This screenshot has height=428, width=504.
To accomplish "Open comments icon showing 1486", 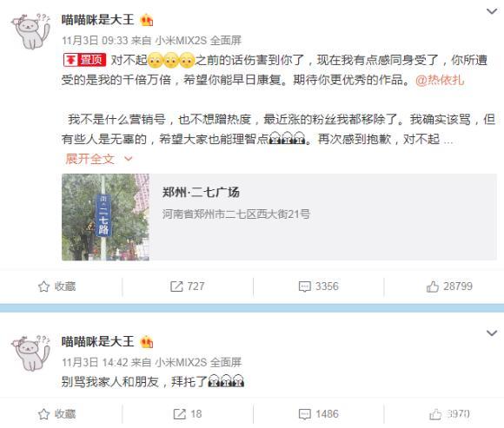I will pos(304,414).
